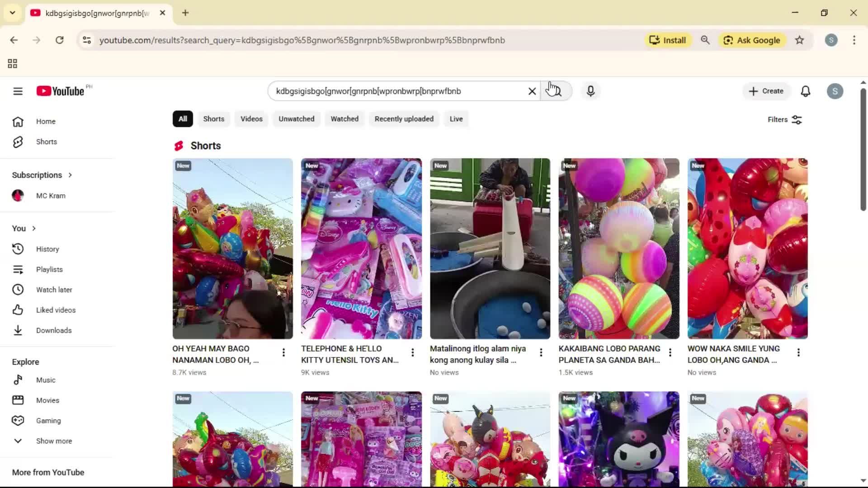
Task: Expand Show more in the sidebar
Action: (x=53, y=441)
